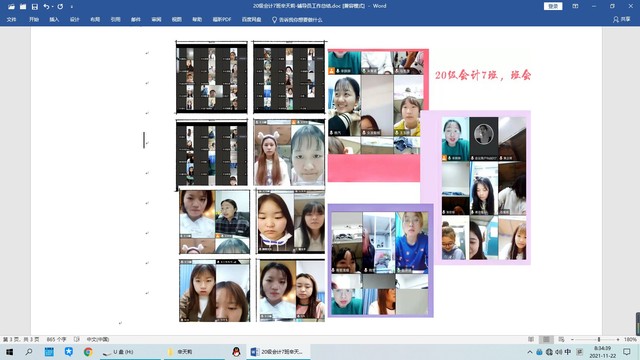Click the page count indicator in status bar

click(x=21, y=339)
